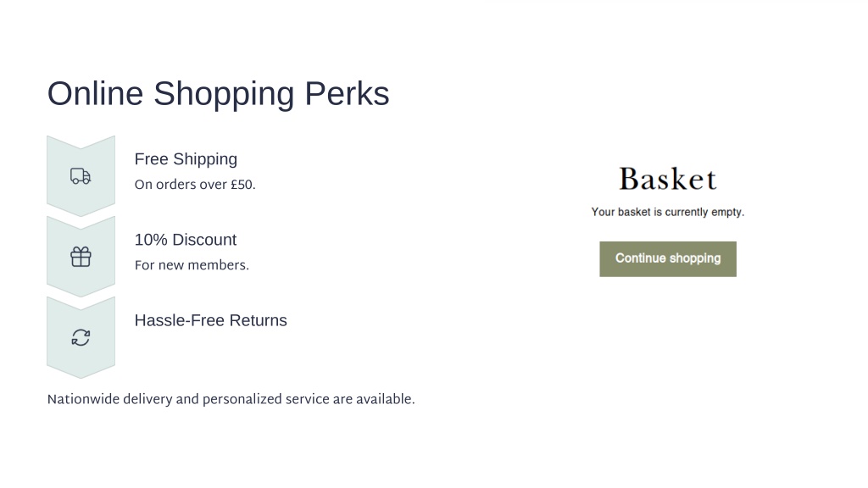Click the circular arrows returns icon

pyautogui.click(x=81, y=337)
